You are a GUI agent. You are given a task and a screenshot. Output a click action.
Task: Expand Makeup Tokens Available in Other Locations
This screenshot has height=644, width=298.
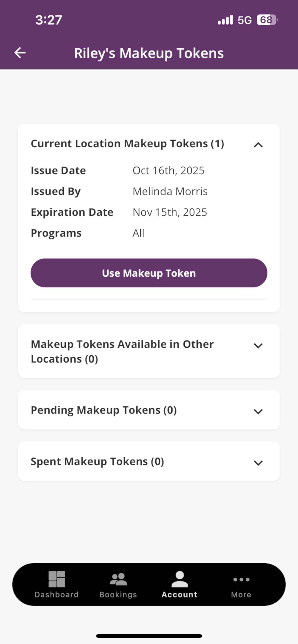(x=258, y=346)
